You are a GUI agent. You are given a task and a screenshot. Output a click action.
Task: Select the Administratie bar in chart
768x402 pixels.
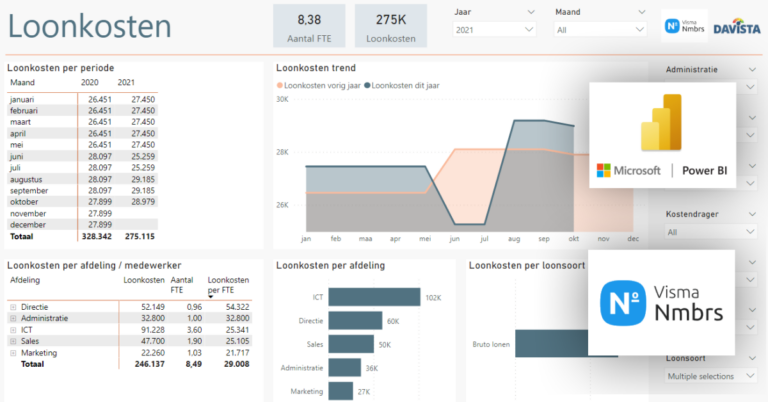(x=345, y=368)
